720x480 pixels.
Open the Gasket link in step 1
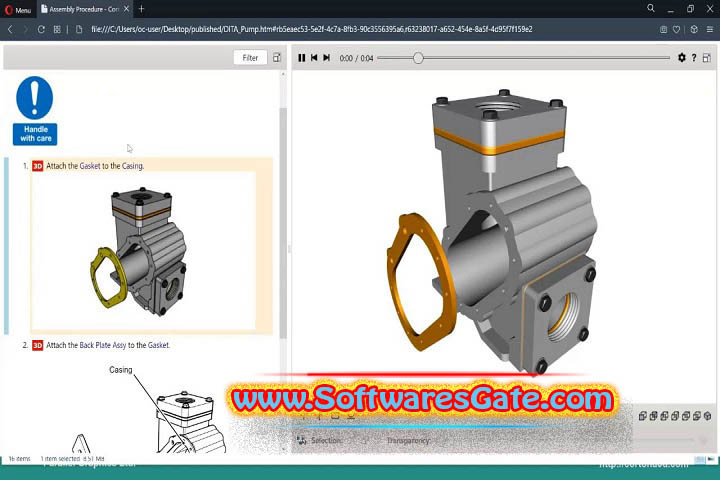coord(90,166)
